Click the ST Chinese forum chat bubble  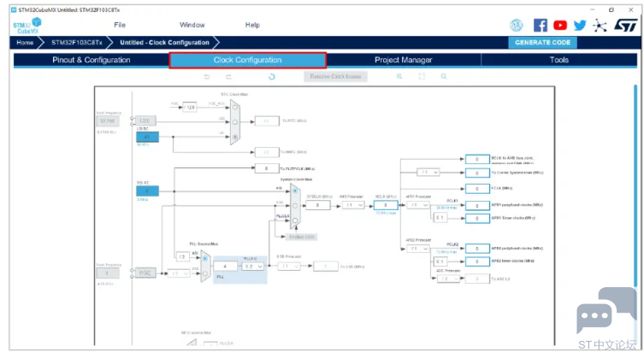pos(606,311)
